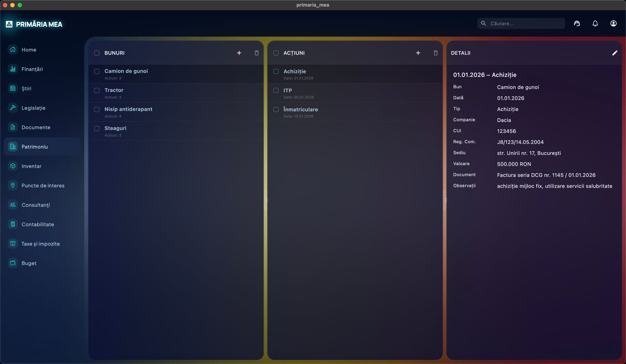Click the trash icon in Acțiuni header
The image size is (626, 364).
435,53
